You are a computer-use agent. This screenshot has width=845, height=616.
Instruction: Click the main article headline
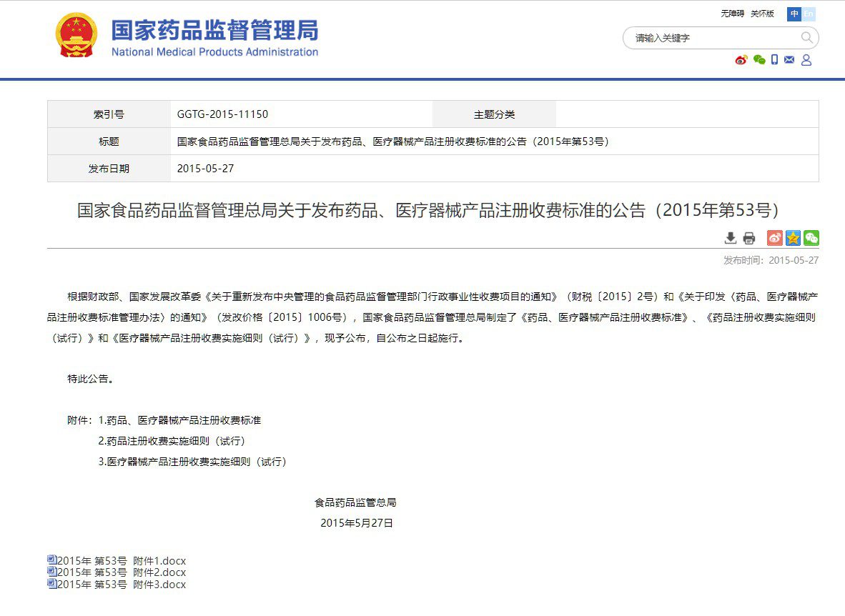pos(428,210)
